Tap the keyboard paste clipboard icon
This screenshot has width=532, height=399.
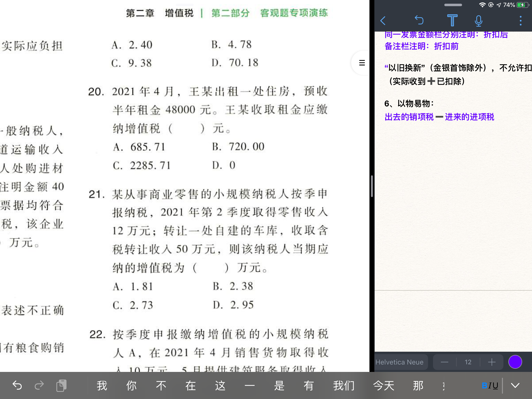coord(61,385)
